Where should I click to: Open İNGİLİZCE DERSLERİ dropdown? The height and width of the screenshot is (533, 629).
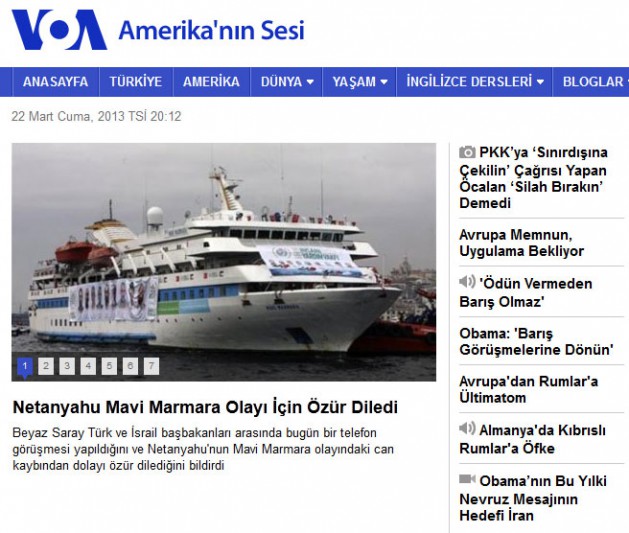click(x=475, y=82)
